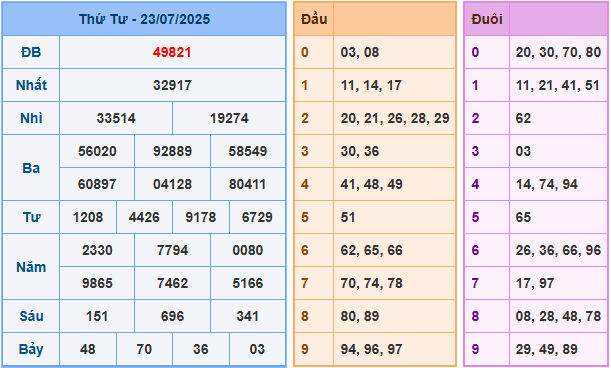Click third prize number 92889
The height and width of the screenshot is (368, 611).
tap(172, 151)
